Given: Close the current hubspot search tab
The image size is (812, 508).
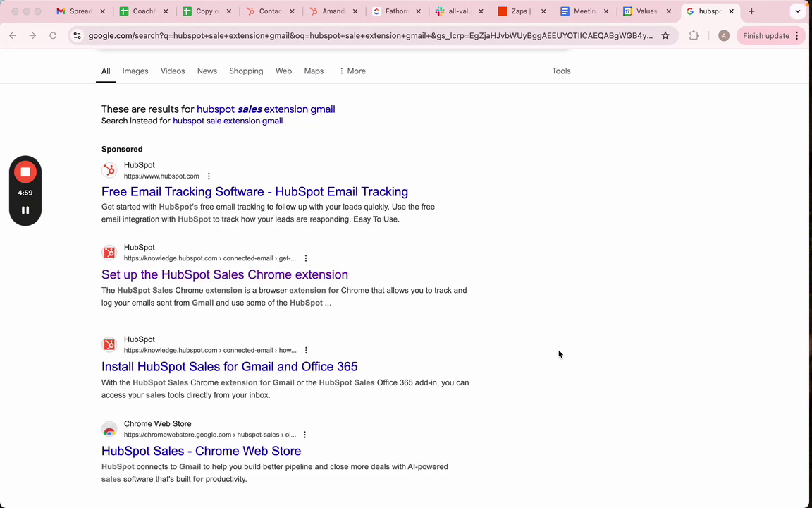Looking at the screenshot, I should coord(731,11).
